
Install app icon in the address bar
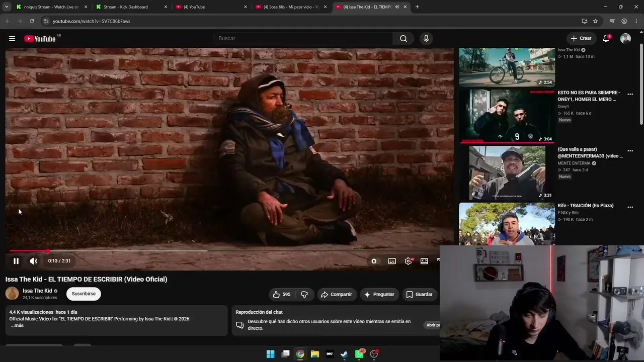click(584, 21)
